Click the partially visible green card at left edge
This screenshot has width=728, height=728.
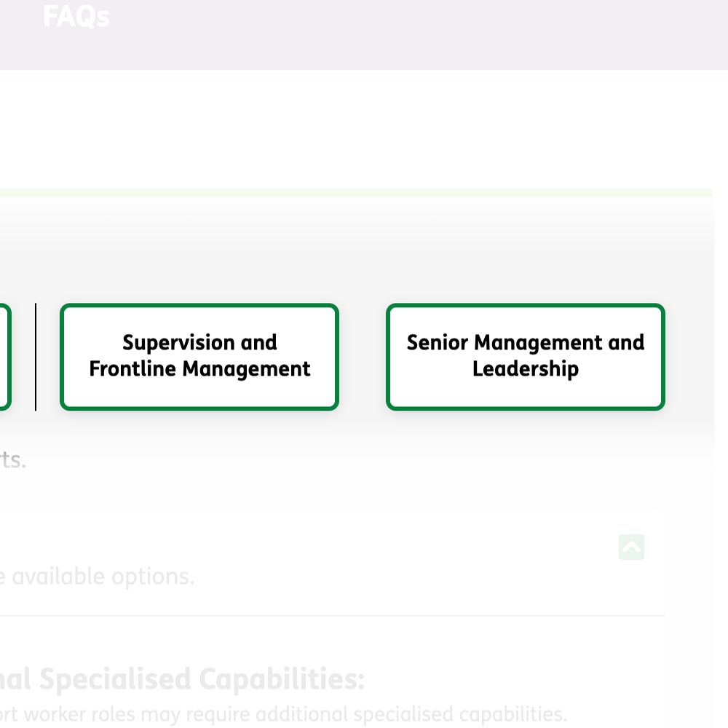coord(4,357)
